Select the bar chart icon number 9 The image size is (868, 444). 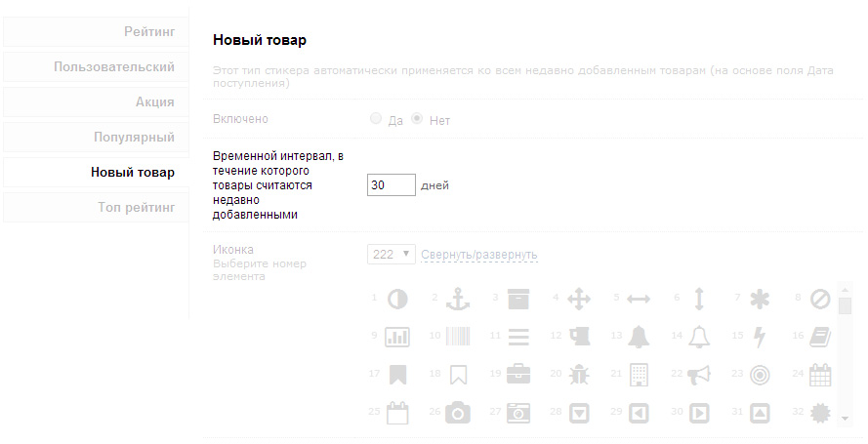click(397, 337)
